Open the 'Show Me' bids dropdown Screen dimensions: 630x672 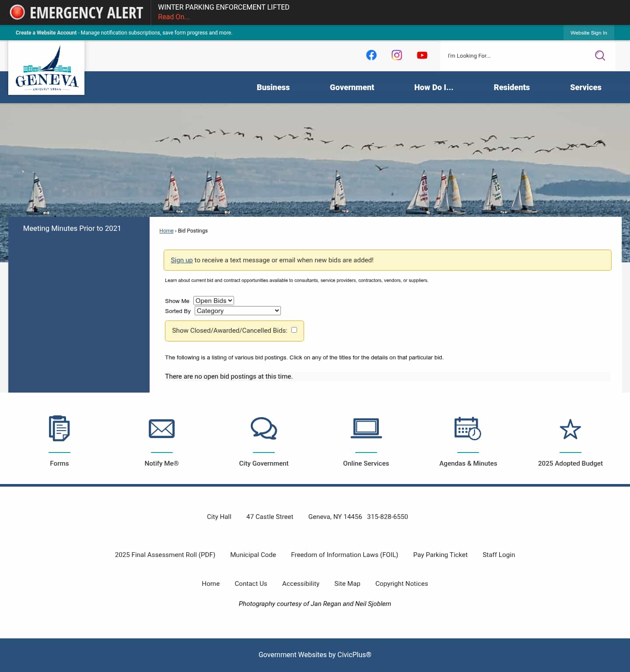(x=213, y=300)
